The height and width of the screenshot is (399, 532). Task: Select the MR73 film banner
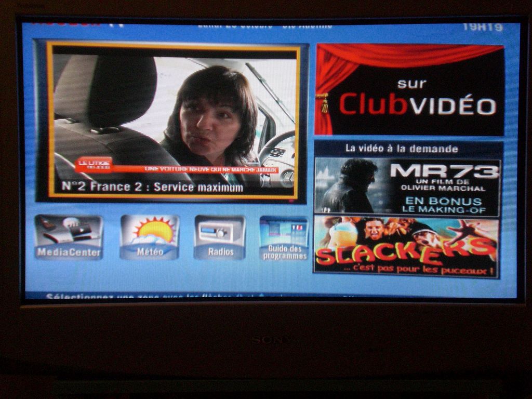point(407,187)
